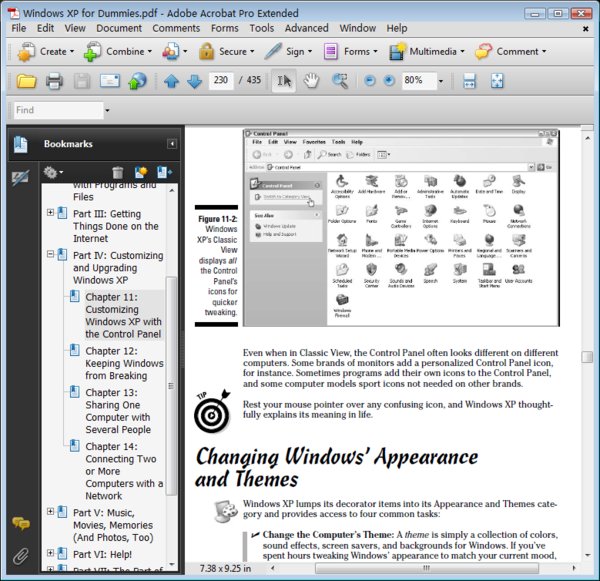The width and height of the screenshot is (600, 581).
Task: Expand the Part III bookmark
Action: pos(51,212)
